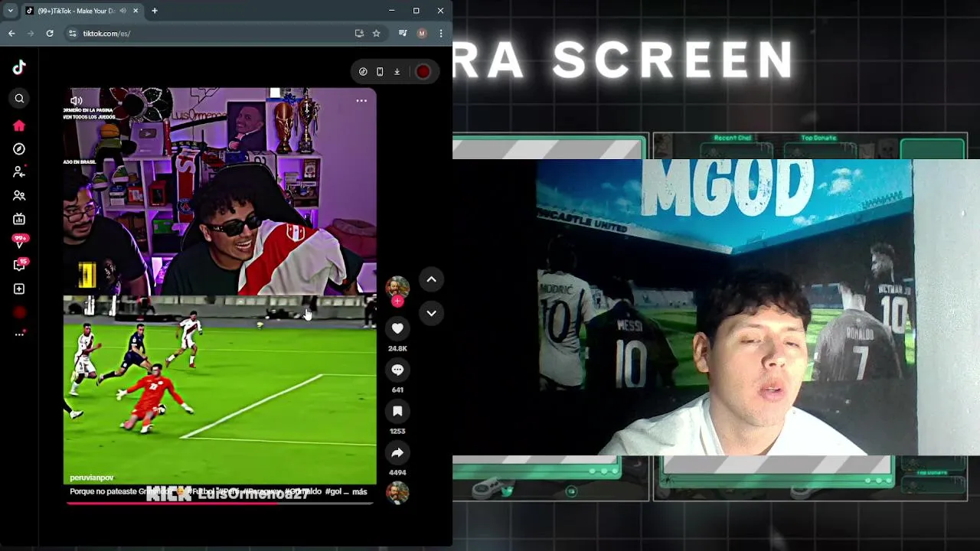Screen dimensions: 980x551
Task: Open the Following feed icon
Action: click(19, 172)
